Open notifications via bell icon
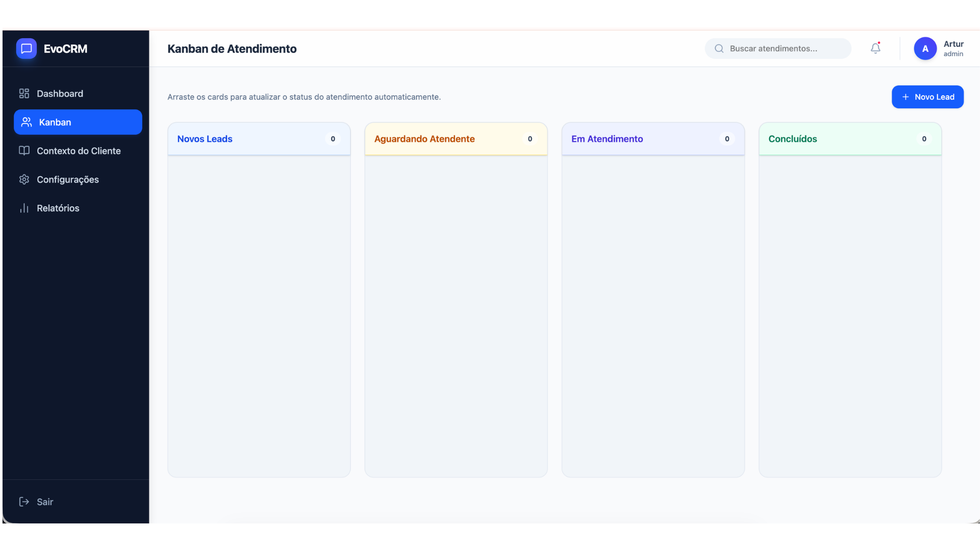The width and height of the screenshot is (980, 551). click(x=875, y=48)
